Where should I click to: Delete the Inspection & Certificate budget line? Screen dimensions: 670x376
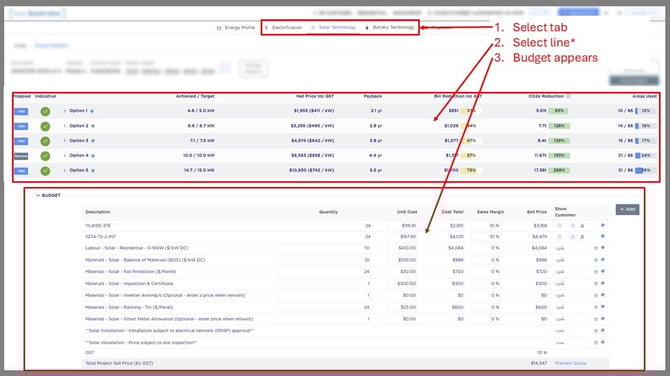pos(596,284)
